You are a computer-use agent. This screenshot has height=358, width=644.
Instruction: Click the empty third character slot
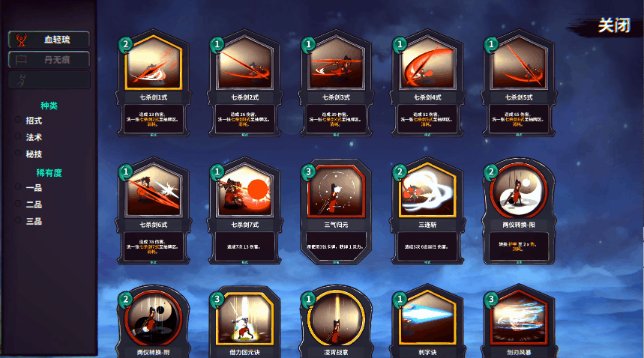pos(49,79)
